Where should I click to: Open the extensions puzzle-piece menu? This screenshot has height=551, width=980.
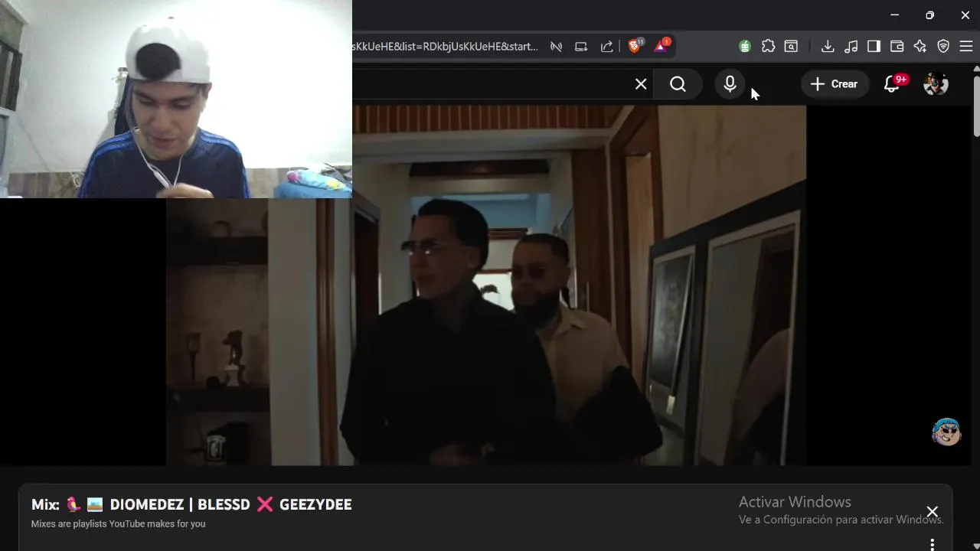click(768, 47)
